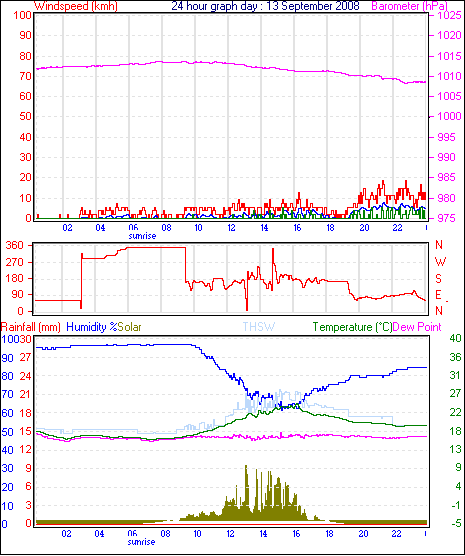The height and width of the screenshot is (556, 465).
Task: Click the 1010 value on barometer axis
Action: point(449,76)
